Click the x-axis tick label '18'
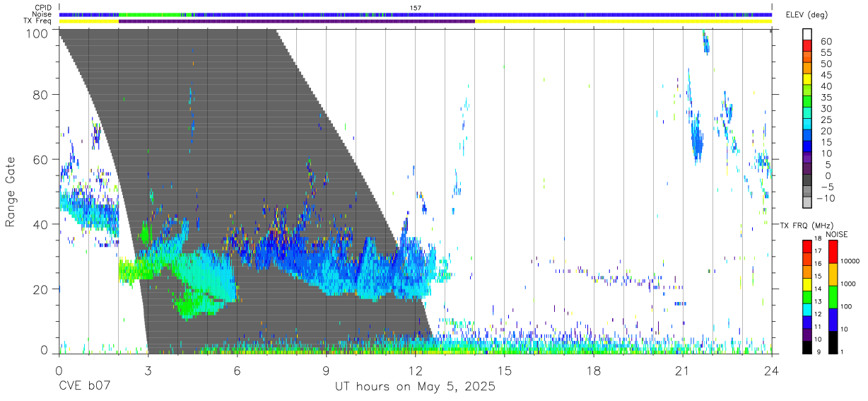The width and height of the screenshot is (868, 401). tap(594, 369)
